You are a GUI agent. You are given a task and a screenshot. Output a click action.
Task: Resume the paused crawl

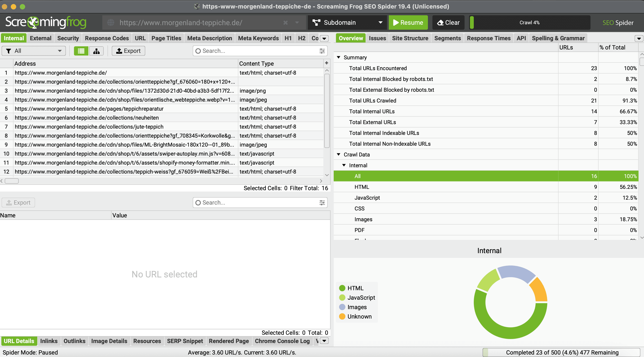[x=408, y=22]
